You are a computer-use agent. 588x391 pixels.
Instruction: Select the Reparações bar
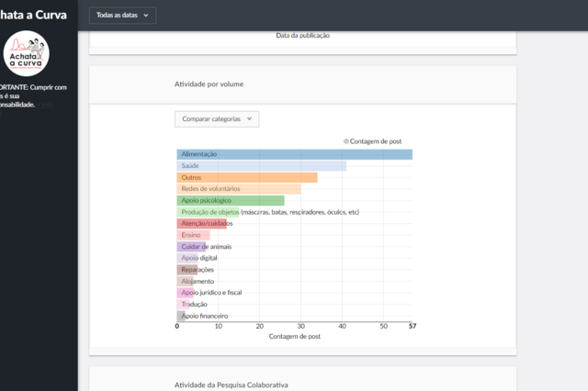click(187, 270)
